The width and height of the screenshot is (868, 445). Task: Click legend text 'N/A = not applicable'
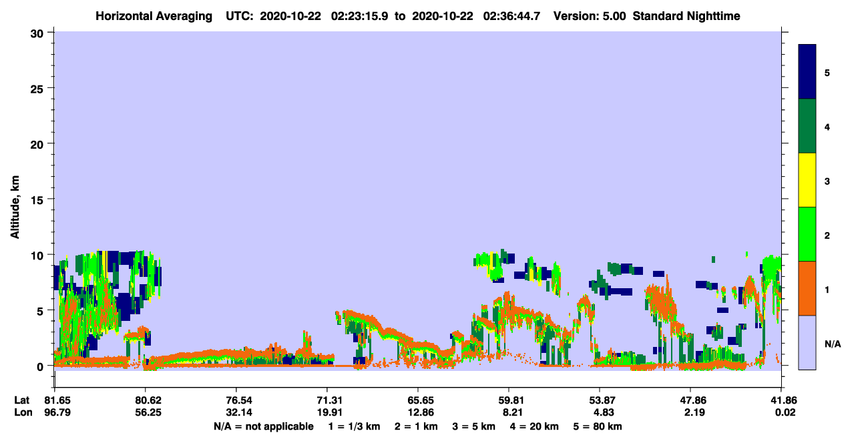tap(263, 426)
